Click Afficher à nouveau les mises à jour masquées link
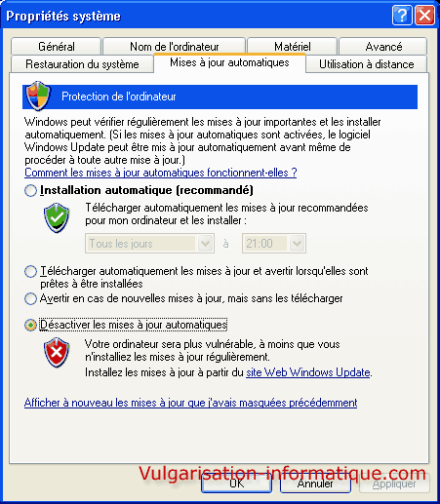 [190, 403]
